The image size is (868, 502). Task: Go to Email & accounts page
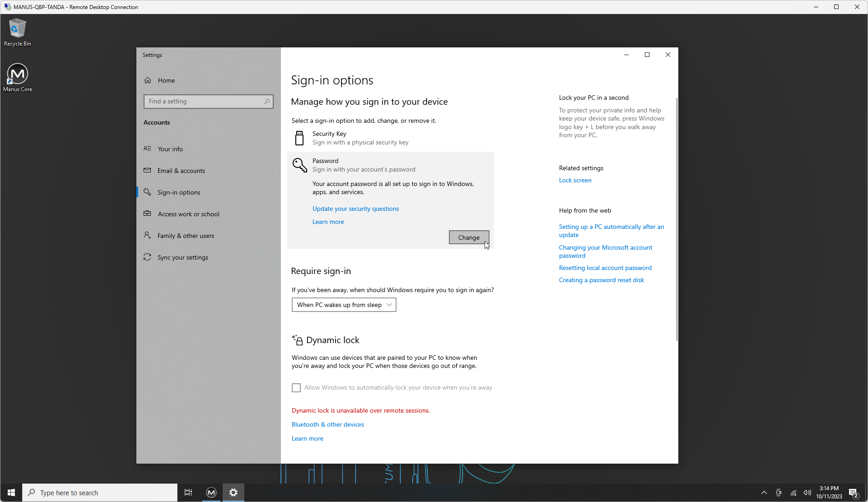181,171
